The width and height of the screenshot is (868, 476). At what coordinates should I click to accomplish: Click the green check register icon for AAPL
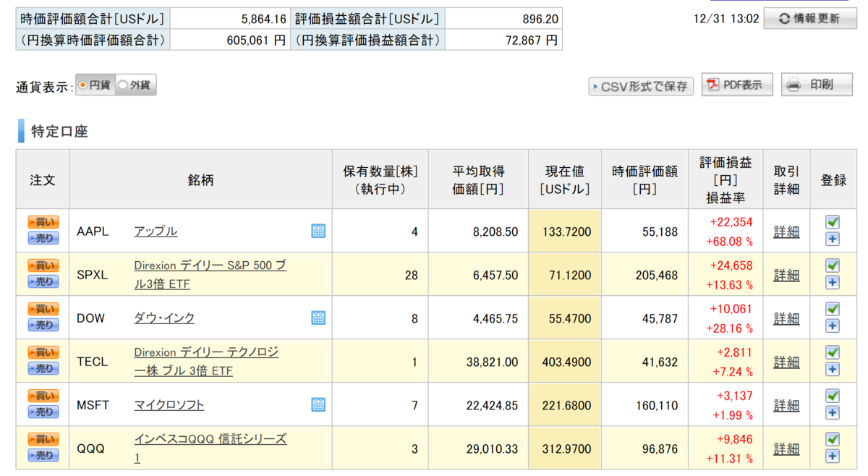coord(833,222)
